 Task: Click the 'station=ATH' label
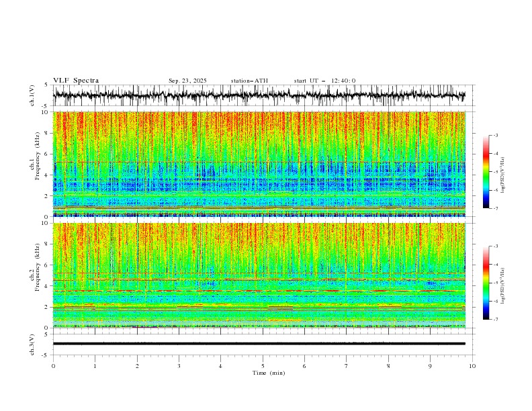tap(249, 81)
